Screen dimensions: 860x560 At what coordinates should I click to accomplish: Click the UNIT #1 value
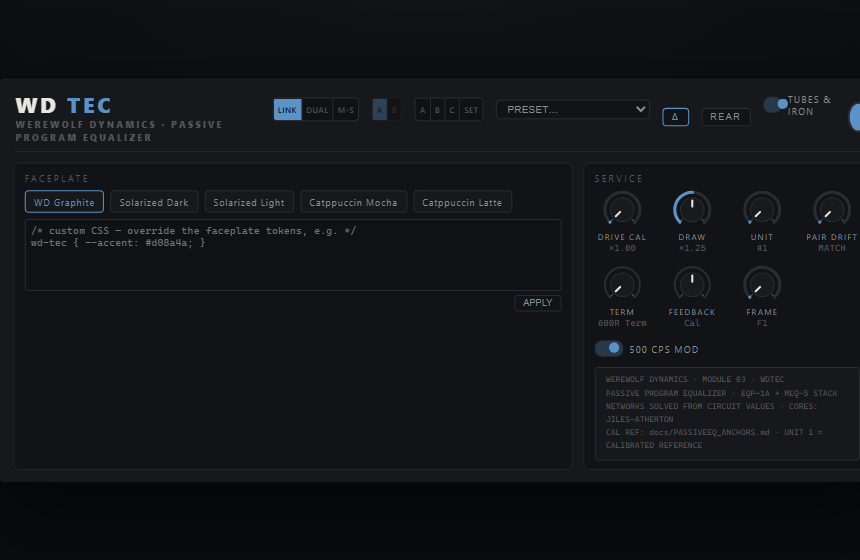point(762,248)
